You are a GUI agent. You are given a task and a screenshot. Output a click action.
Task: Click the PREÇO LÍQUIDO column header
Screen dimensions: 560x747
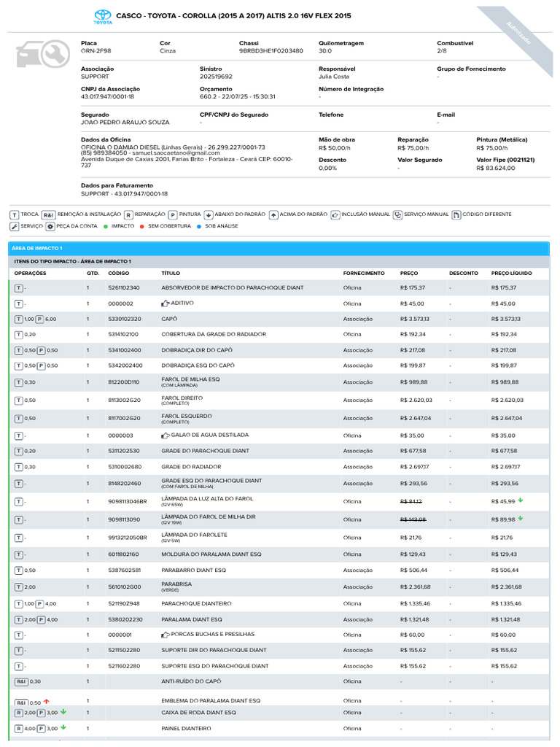pos(511,274)
